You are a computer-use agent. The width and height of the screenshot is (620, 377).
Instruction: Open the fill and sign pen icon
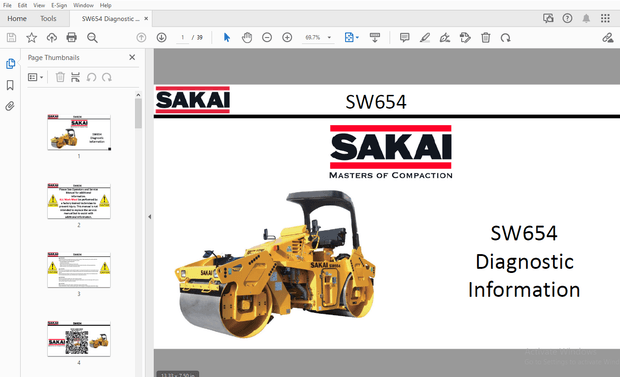tap(608, 38)
